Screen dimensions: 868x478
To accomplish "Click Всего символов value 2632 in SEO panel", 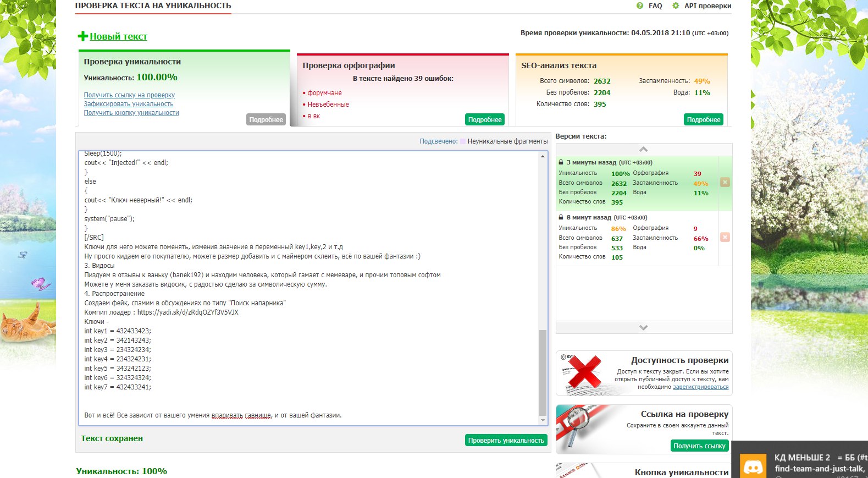I will pyautogui.click(x=602, y=81).
